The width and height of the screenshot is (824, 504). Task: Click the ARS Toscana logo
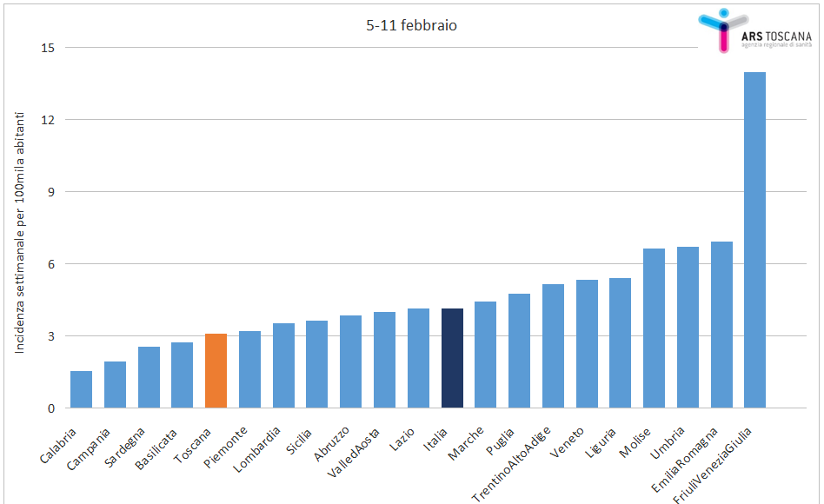tap(755, 30)
